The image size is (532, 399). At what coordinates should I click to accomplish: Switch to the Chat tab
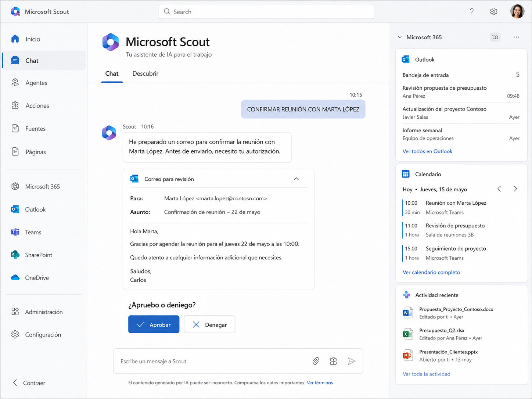coord(112,73)
